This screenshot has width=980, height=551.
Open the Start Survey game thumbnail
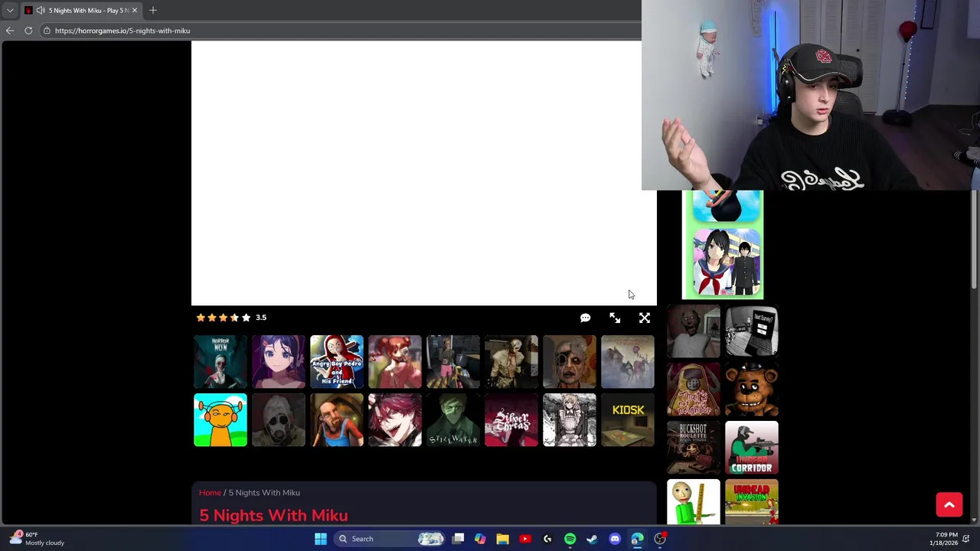point(752,331)
